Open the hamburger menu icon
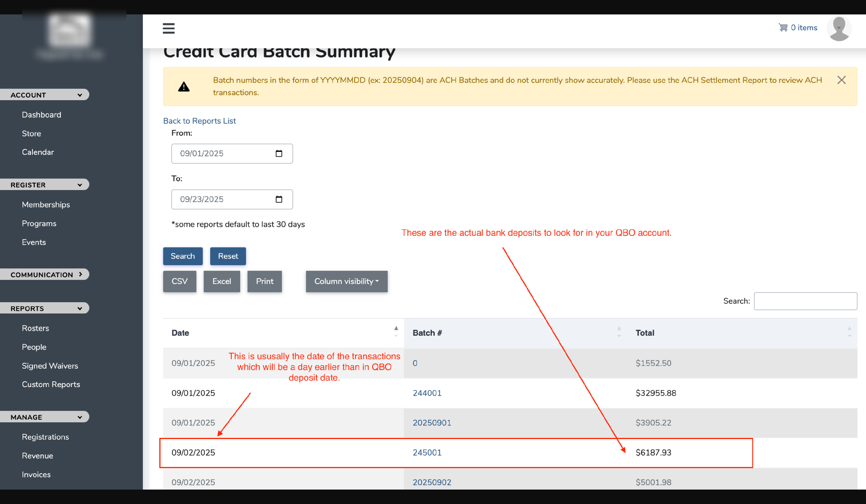The height and width of the screenshot is (504, 866). coord(168,28)
